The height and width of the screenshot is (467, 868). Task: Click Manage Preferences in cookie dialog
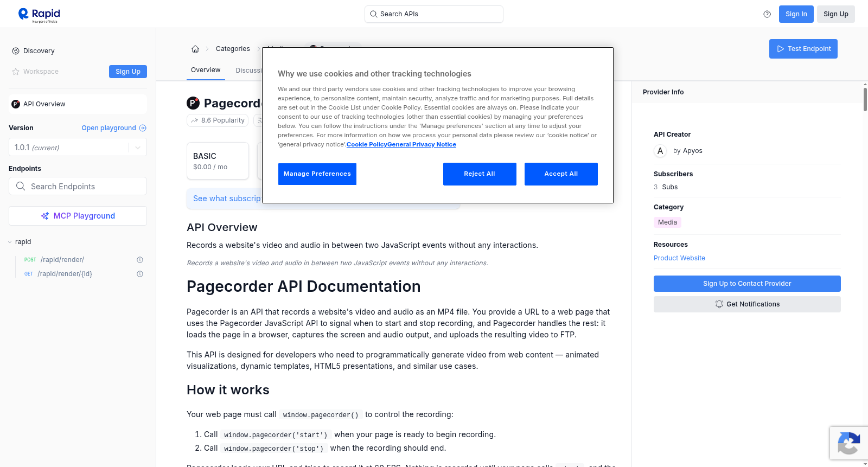(317, 174)
